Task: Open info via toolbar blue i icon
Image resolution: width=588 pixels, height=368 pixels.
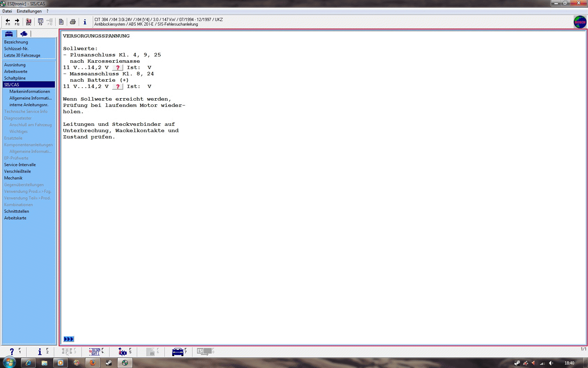Action: (x=85, y=22)
